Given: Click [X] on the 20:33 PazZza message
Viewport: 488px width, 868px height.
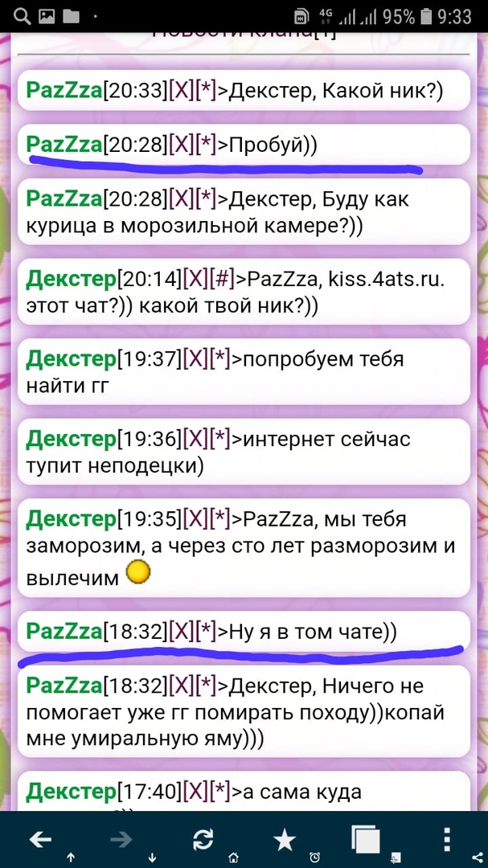Looking at the screenshot, I should pyautogui.click(x=181, y=90).
